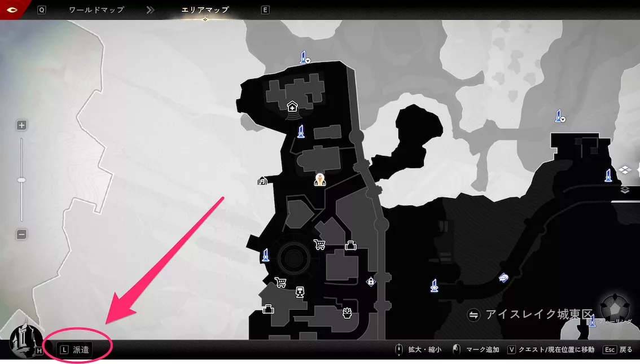Expand the upper-right tower marker's dropdown arrow

click(563, 119)
